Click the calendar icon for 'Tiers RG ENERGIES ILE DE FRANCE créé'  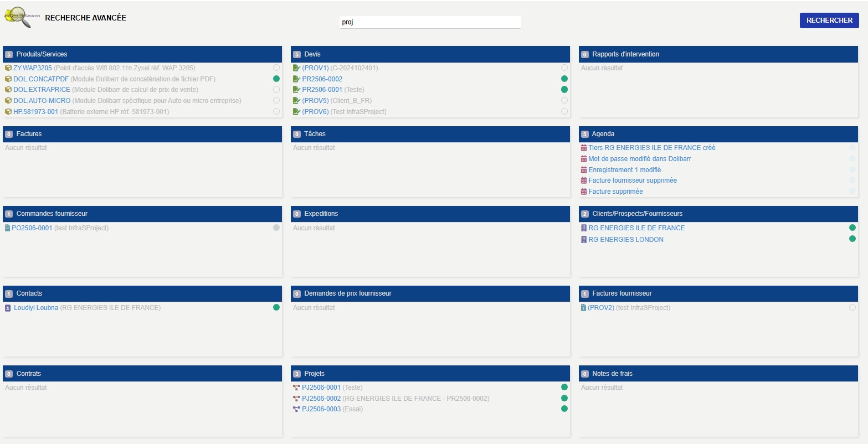(584, 148)
